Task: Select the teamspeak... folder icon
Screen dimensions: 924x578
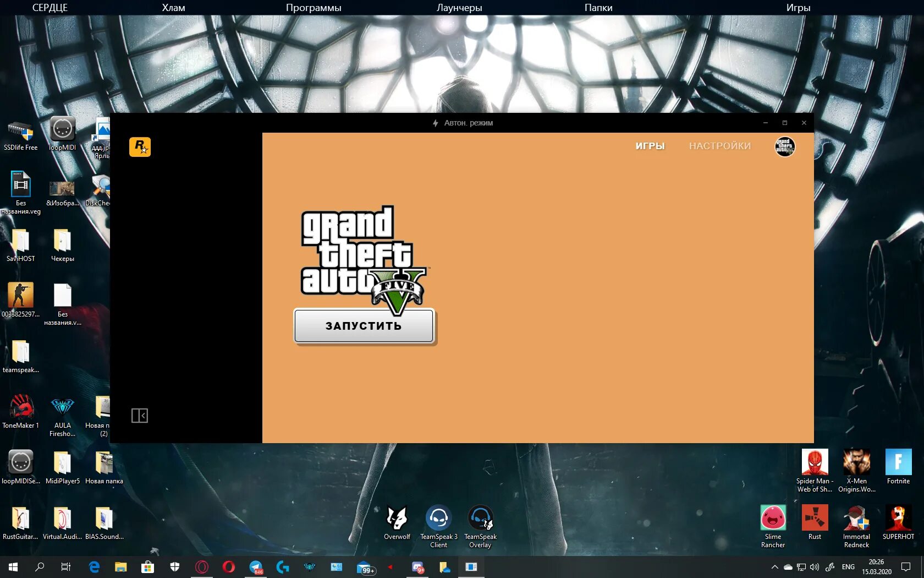Action: pyautogui.click(x=21, y=357)
